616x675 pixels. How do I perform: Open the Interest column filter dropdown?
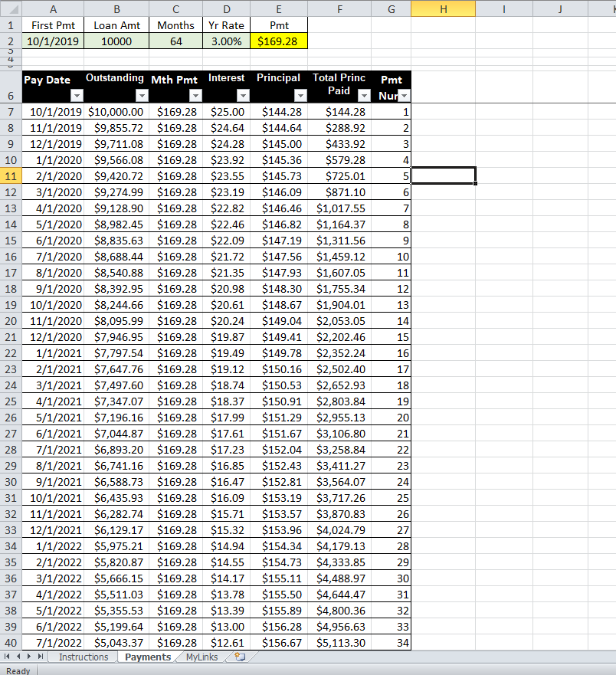pyautogui.click(x=243, y=95)
